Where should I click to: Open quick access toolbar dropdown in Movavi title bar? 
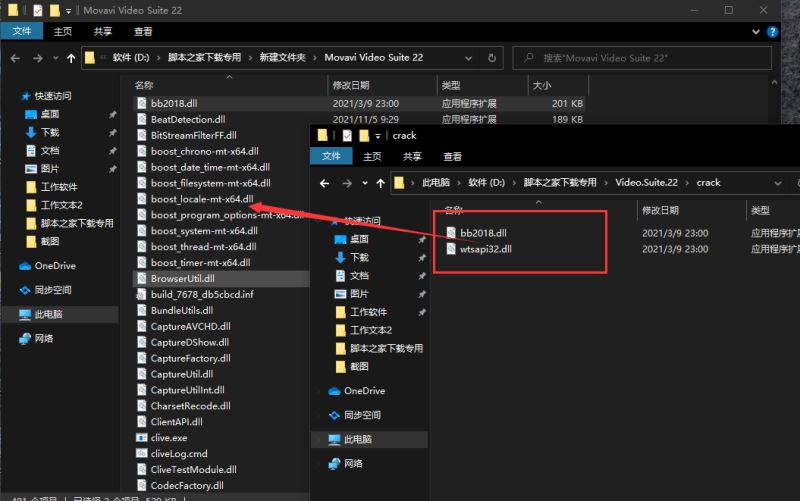coord(68,11)
